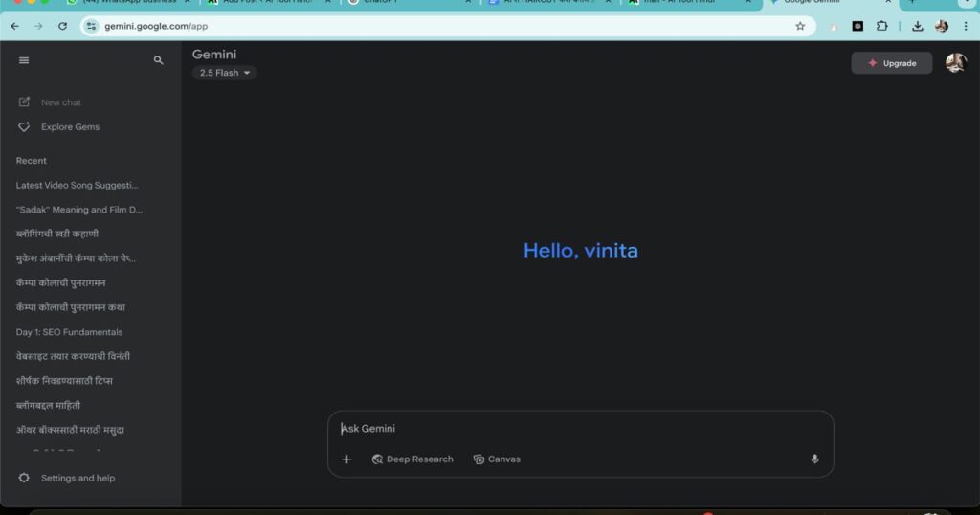Open chat 'वेबसाइट तयार करण्याची विनंती'
The height and width of the screenshot is (515, 980).
pos(73,356)
